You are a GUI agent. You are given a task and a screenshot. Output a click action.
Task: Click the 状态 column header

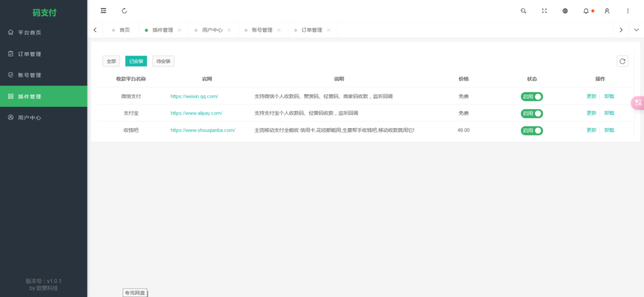532,78
